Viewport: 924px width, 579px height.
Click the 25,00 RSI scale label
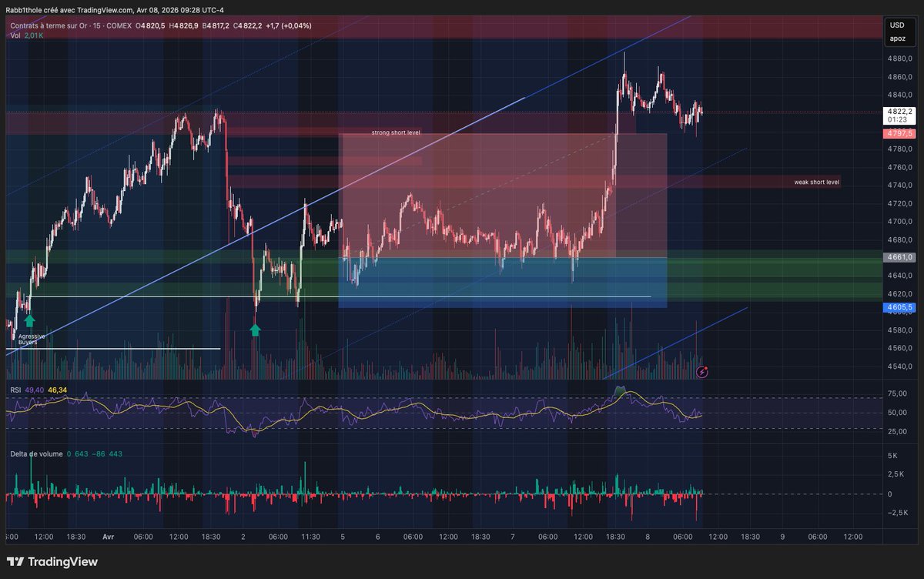tap(896, 432)
